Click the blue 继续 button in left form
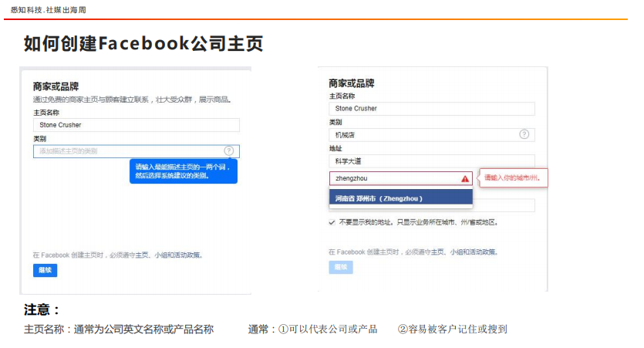Viewport: 644px width, 348px height. pyautogui.click(x=46, y=270)
